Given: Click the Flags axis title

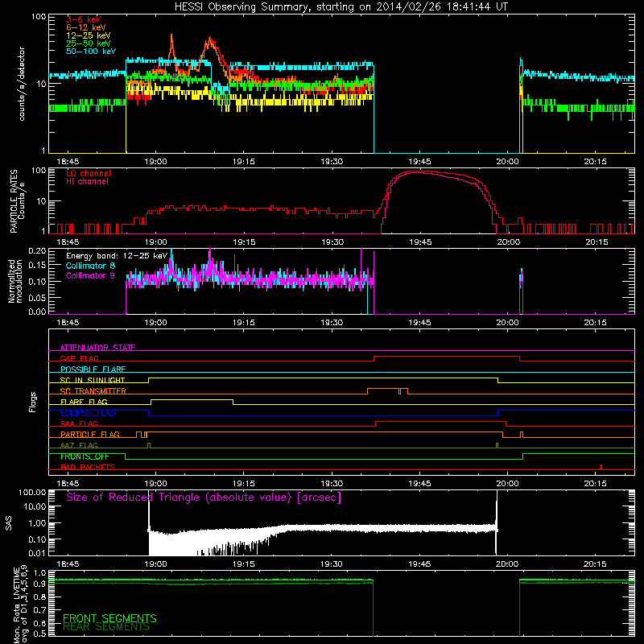Looking at the screenshot, I should pyautogui.click(x=33, y=402).
